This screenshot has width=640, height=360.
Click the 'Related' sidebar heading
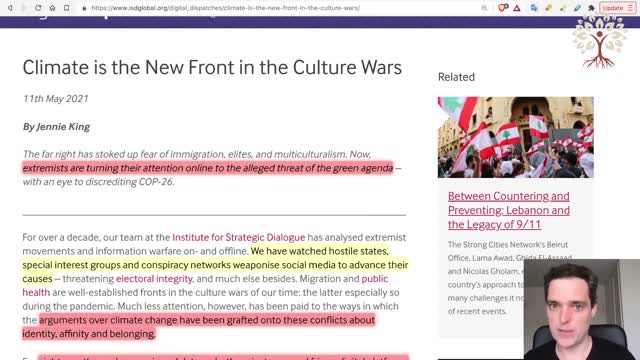pyautogui.click(x=456, y=77)
